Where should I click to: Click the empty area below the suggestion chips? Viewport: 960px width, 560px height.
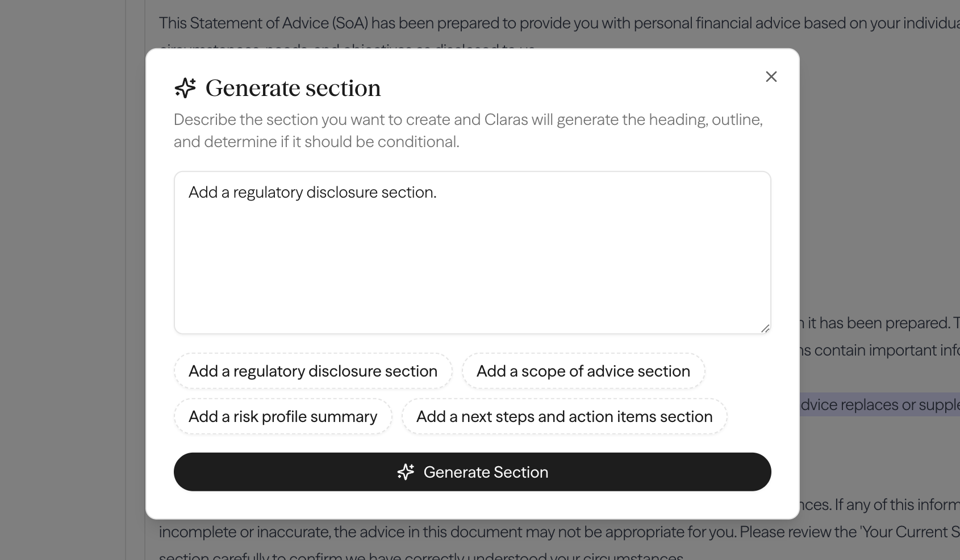pos(471,443)
